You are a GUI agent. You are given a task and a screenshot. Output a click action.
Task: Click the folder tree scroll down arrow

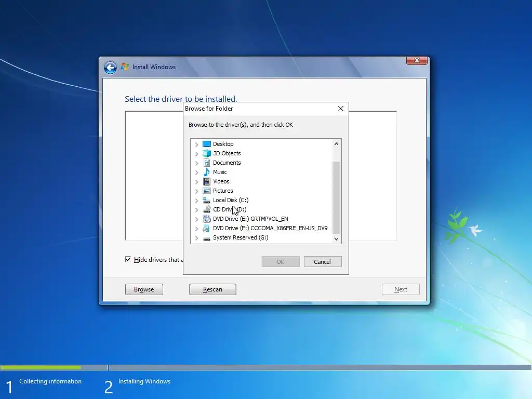pos(336,238)
